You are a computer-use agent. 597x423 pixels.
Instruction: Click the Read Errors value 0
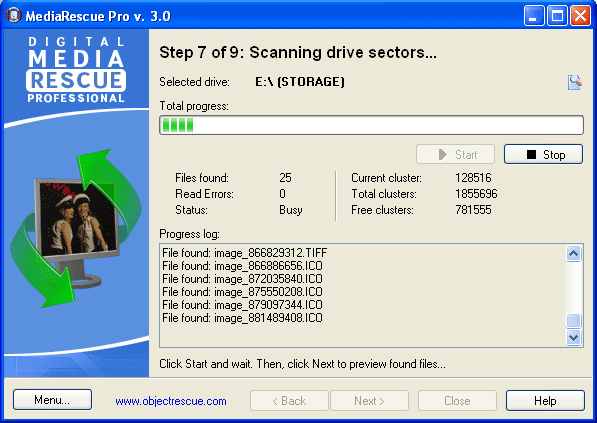tap(282, 194)
